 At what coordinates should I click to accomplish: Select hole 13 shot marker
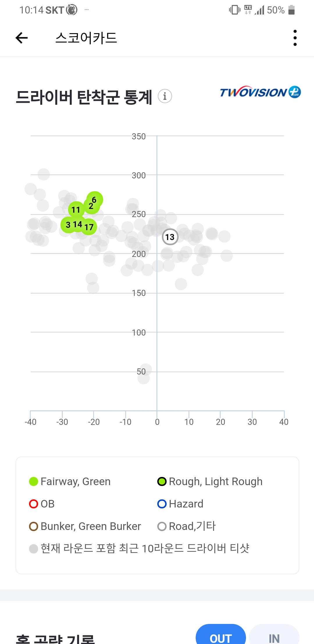click(x=170, y=237)
